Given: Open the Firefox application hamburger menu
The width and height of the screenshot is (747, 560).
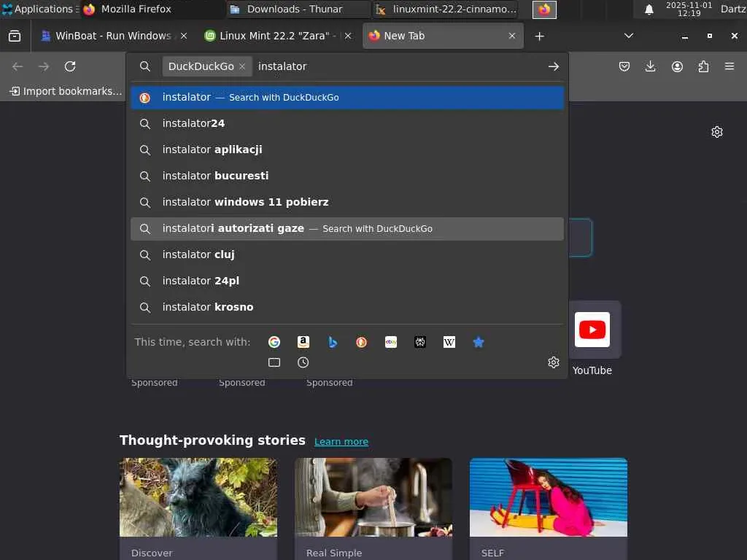Looking at the screenshot, I should [x=729, y=66].
